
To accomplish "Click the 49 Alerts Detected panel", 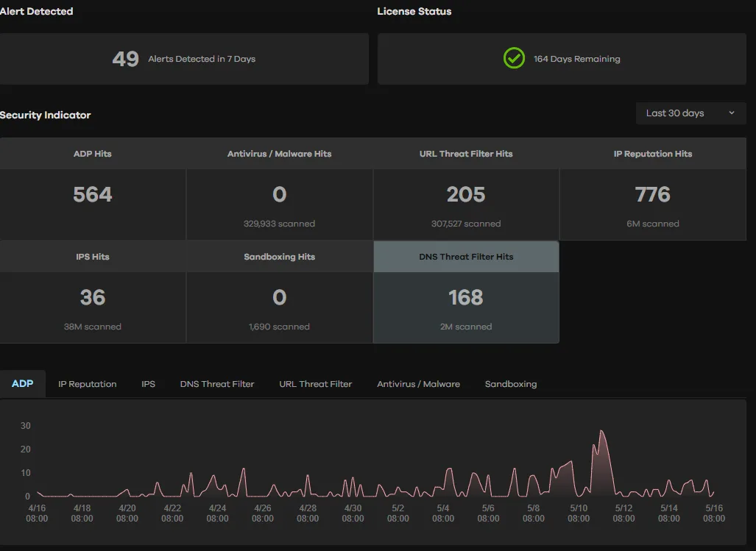I will 184,59.
